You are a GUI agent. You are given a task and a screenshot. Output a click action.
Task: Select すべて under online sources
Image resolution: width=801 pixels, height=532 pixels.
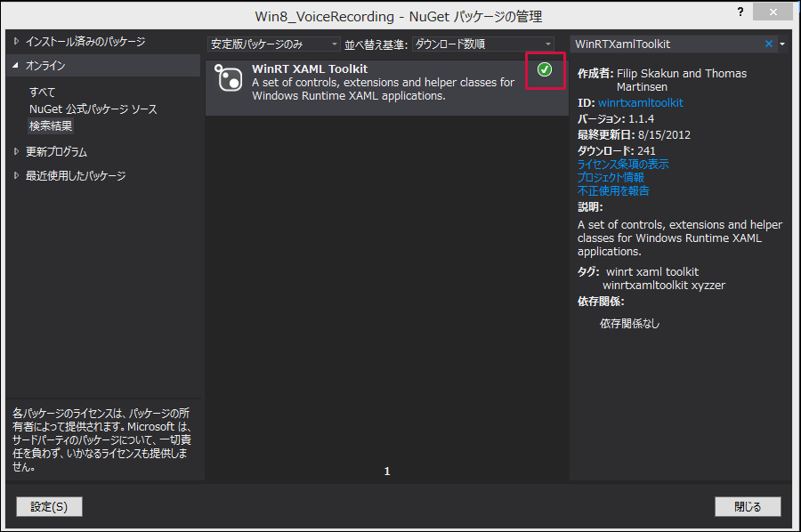pos(42,92)
